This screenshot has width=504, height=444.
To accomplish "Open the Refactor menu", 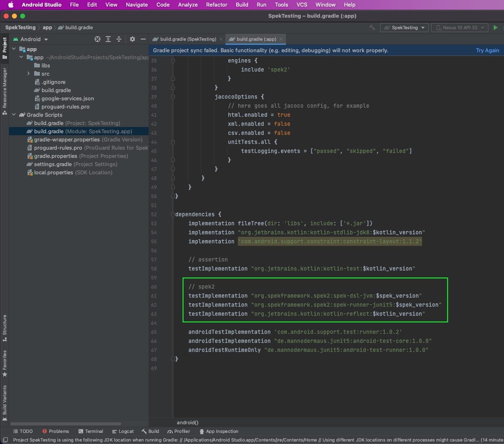I will point(217,5).
